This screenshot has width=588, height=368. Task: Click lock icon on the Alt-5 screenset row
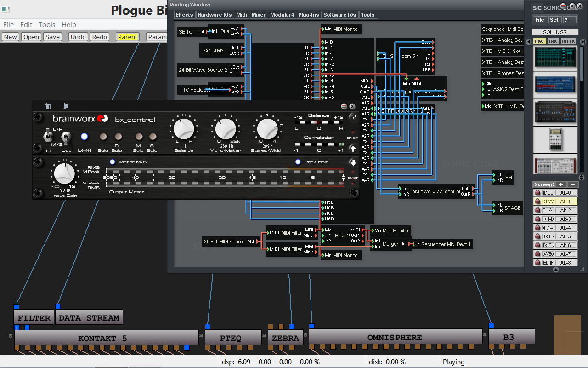coord(537,236)
